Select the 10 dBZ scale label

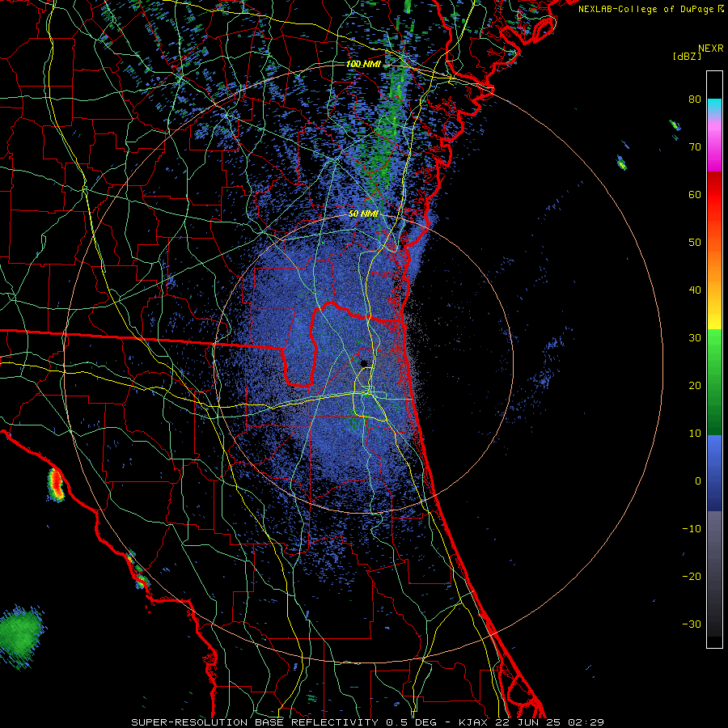pyautogui.click(x=695, y=434)
